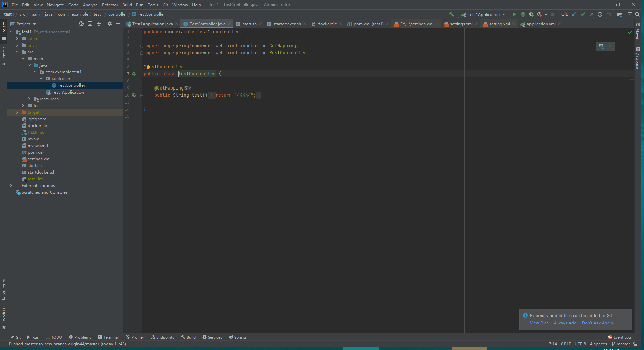Image resolution: width=644 pixels, height=350 pixels.
Task: Collapse the src folder
Action: click(17, 52)
